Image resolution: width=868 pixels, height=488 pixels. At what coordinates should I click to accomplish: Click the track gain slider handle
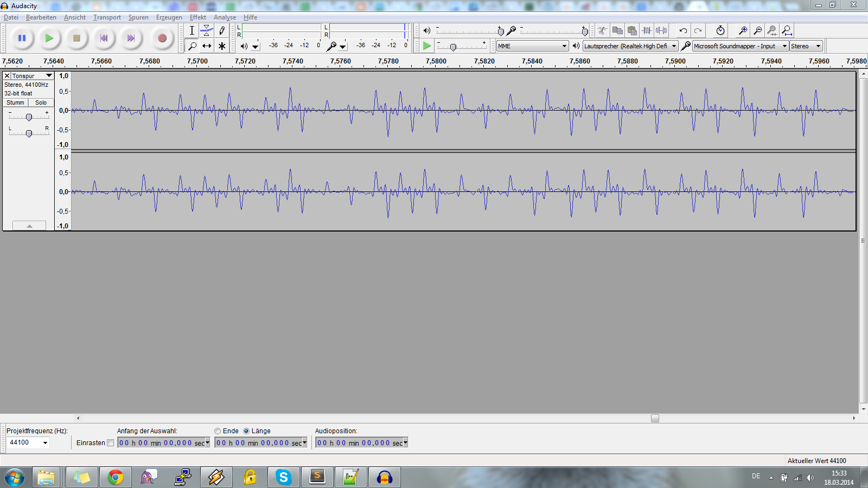(29, 117)
